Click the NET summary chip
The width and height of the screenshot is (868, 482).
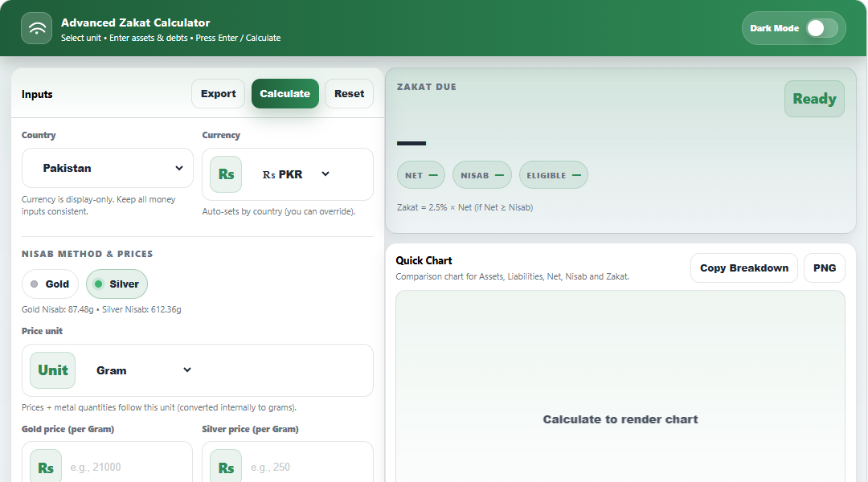pos(421,175)
